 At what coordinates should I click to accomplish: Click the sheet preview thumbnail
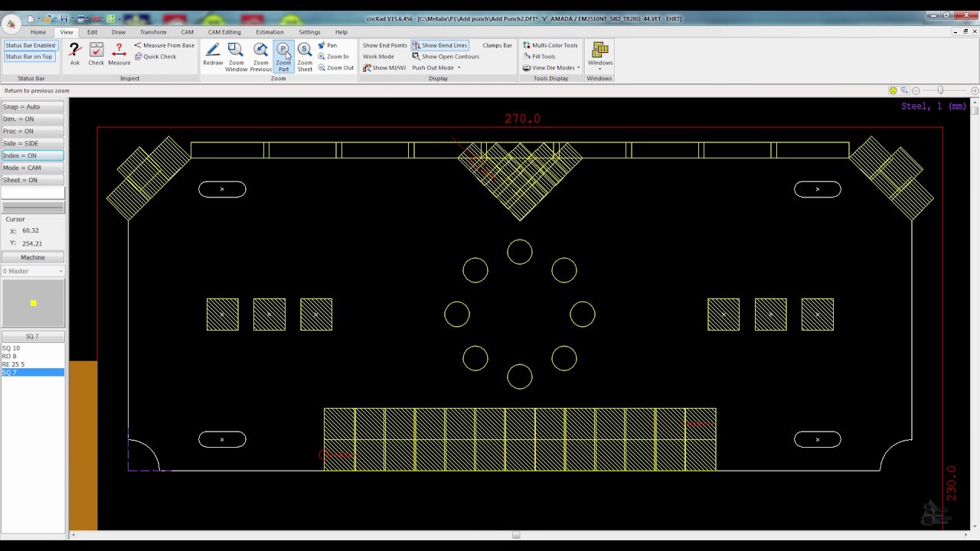click(x=33, y=303)
